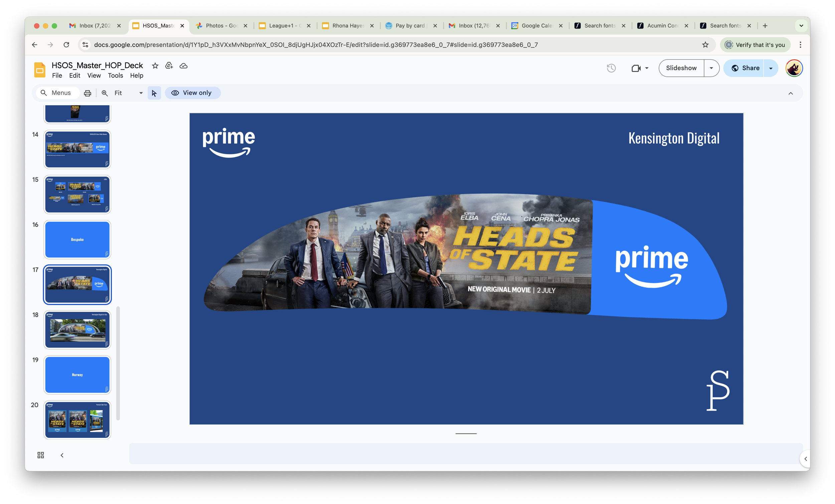This screenshot has width=835, height=504.
Task: Click the Kensington Digital slide title
Action: [674, 138]
